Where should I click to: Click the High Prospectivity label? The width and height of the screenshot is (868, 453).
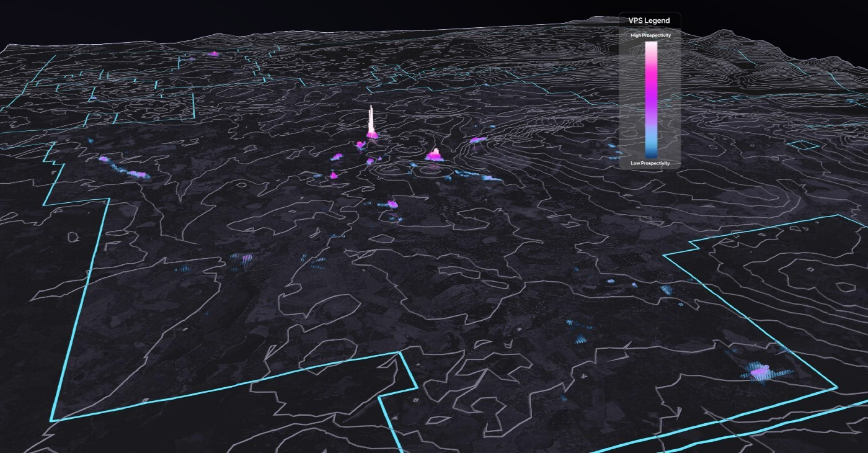[x=650, y=36]
